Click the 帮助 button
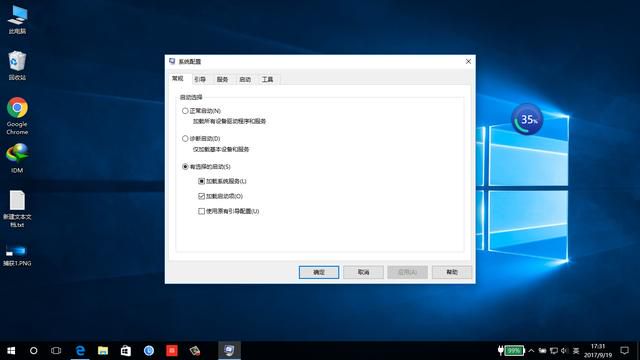Image resolution: width=640 pixels, height=360 pixels. (x=452, y=272)
